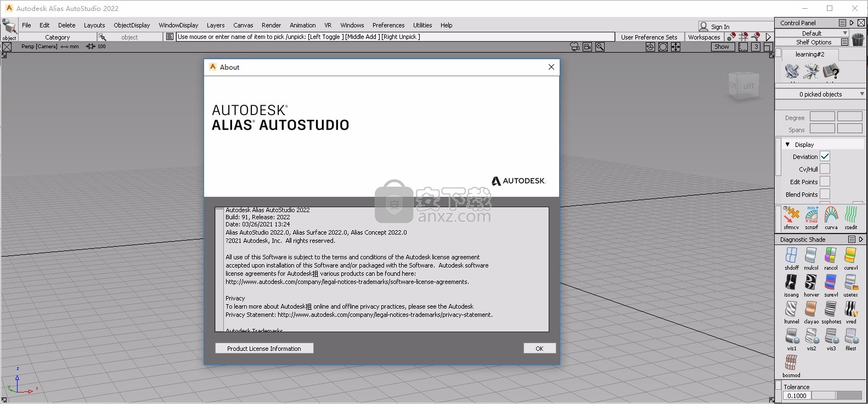Open the Help menu

tap(447, 25)
